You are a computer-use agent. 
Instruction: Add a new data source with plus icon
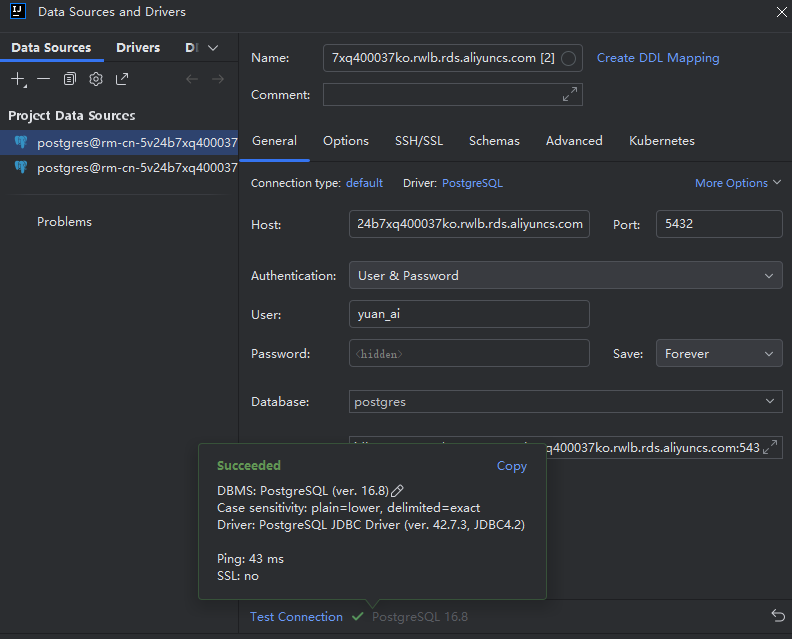pos(18,79)
